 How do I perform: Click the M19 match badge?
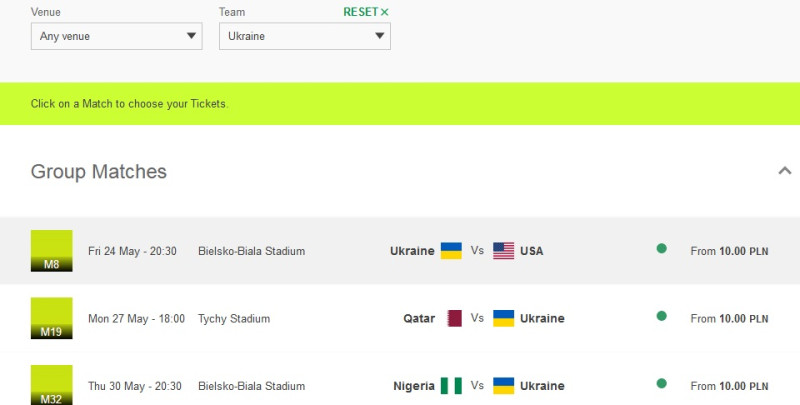(52, 318)
